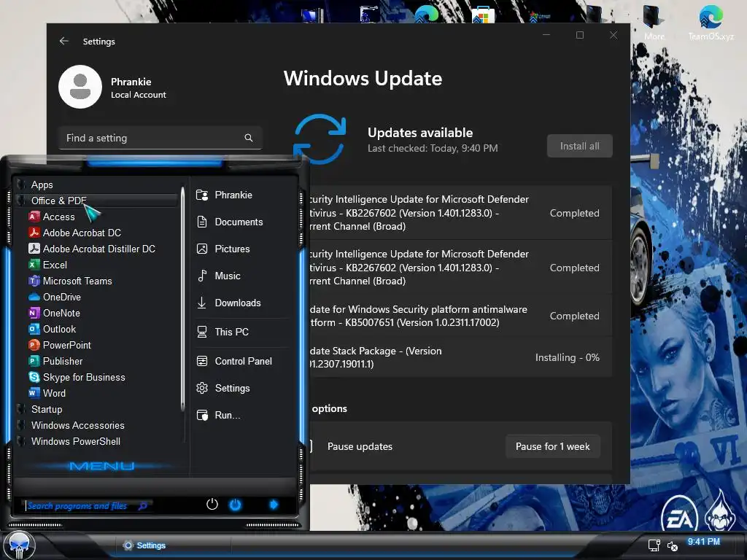This screenshot has height=560, width=747.
Task: Open This PC
Action: pyautogui.click(x=222, y=332)
